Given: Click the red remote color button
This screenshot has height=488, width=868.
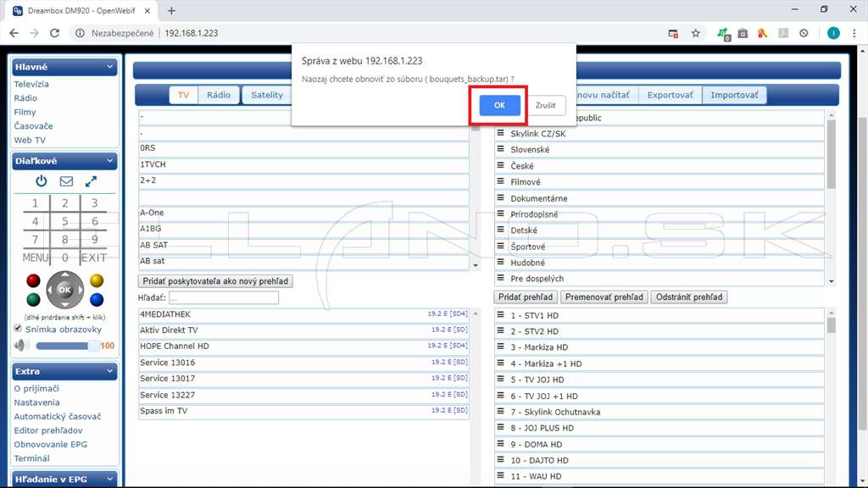Looking at the screenshot, I should pos(33,280).
